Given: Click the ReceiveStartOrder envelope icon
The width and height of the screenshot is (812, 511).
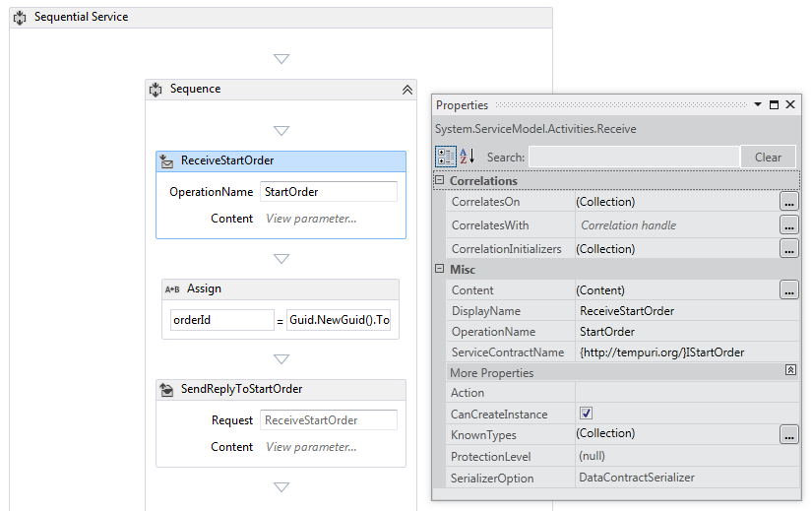Looking at the screenshot, I should (x=166, y=161).
